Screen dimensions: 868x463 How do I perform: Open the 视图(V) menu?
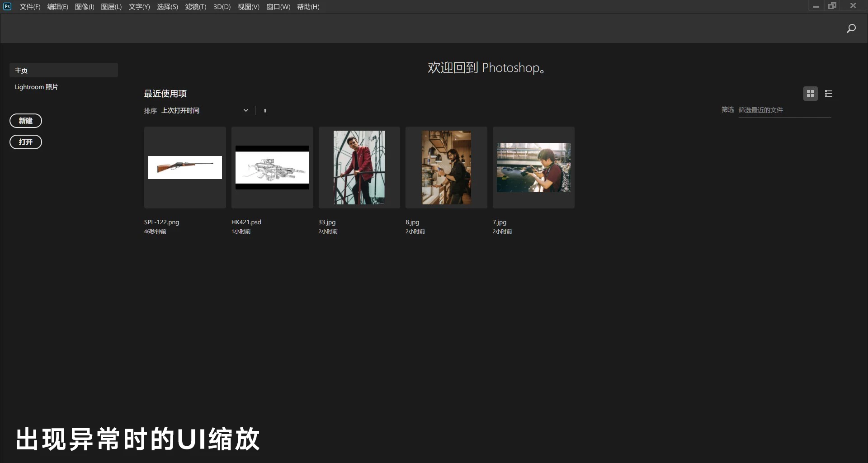tap(249, 7)
